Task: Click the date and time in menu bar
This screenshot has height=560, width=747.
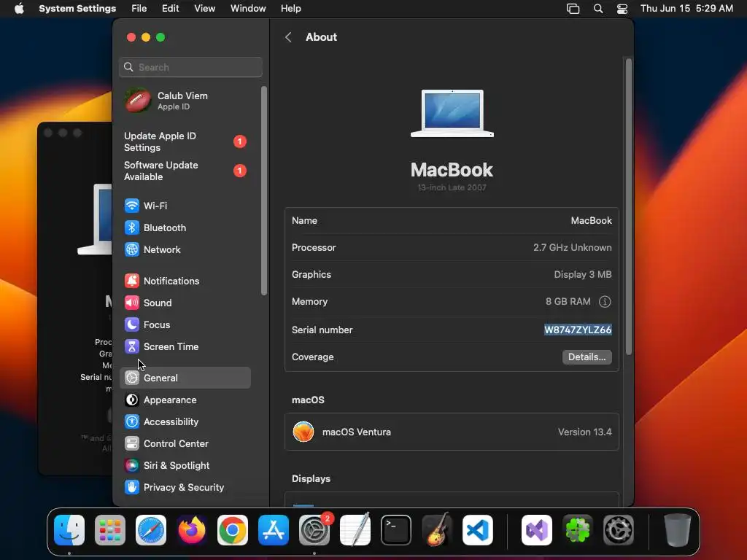Action: click(x=686, y=9)
